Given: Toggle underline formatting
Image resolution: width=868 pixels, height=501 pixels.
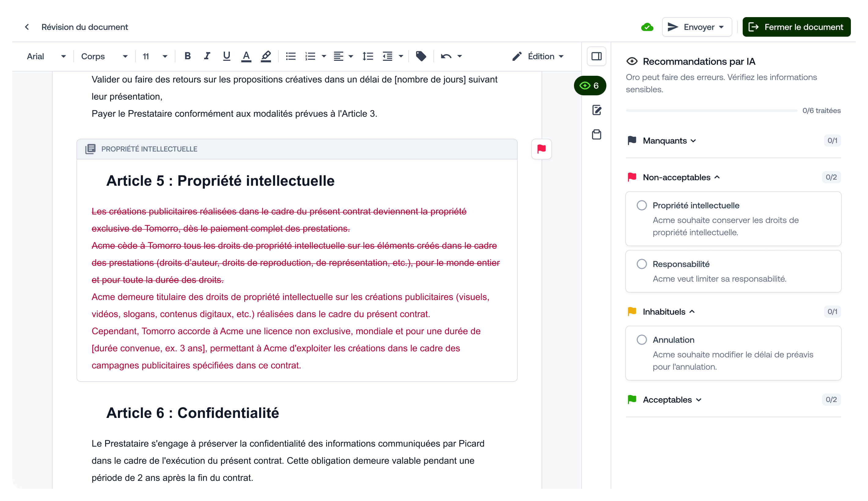Looking at the screenshot, I should pos(226,56).
